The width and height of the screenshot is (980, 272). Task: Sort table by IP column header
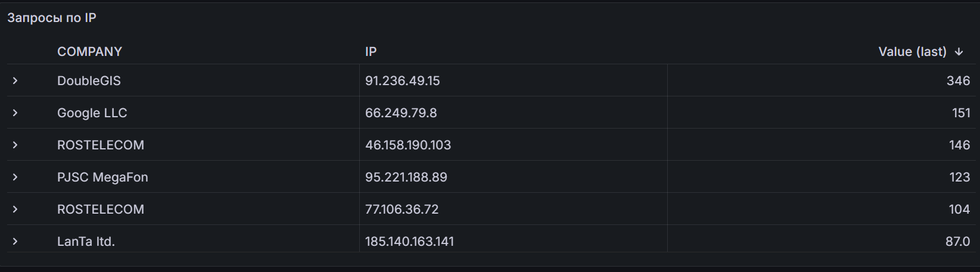(371, 52)
